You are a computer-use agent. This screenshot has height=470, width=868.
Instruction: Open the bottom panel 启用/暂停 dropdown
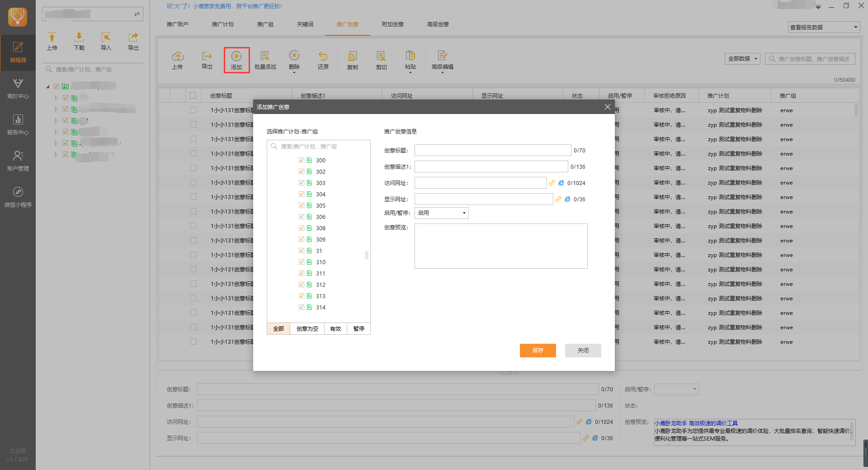pos(676,389)
